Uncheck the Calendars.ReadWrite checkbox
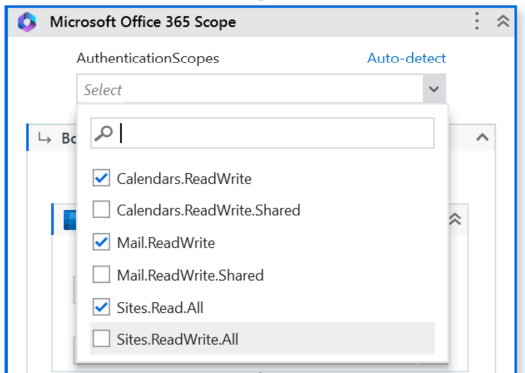Image resolution: width=525 pixels, height=373 pixels. pos(101,178)
